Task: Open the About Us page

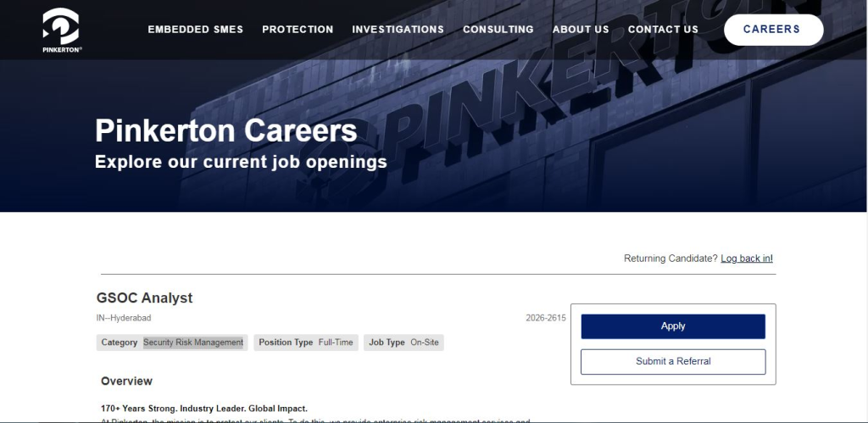Action: [581, 30]
